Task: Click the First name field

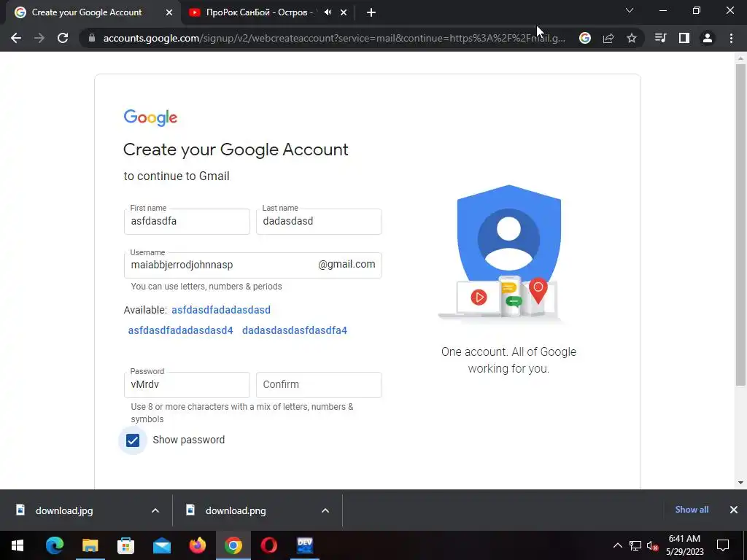Action: pos(187,222)
